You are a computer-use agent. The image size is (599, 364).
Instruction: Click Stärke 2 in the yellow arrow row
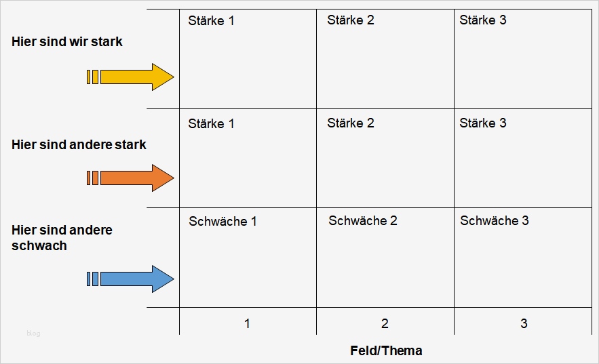351,20
